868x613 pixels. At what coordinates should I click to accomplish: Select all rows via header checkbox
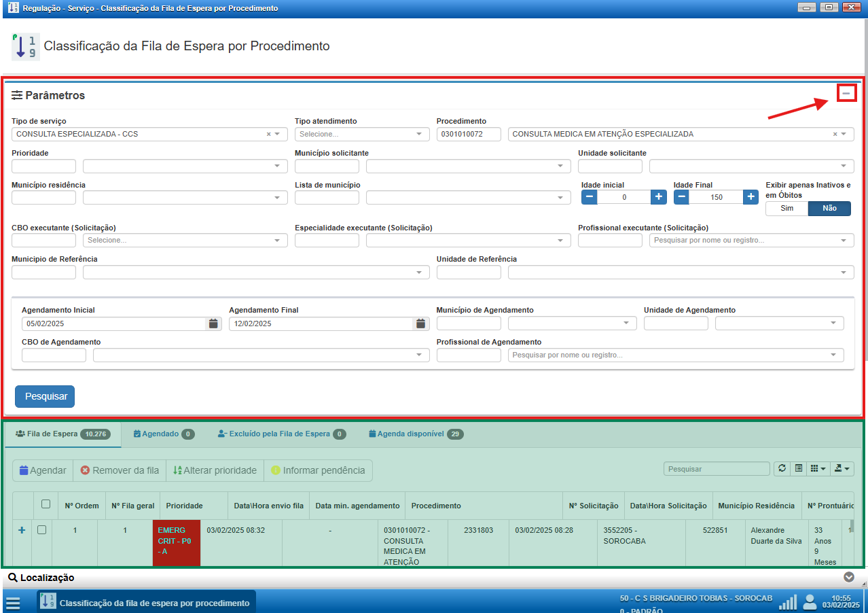pyautogui.click(x=46, y=504)
